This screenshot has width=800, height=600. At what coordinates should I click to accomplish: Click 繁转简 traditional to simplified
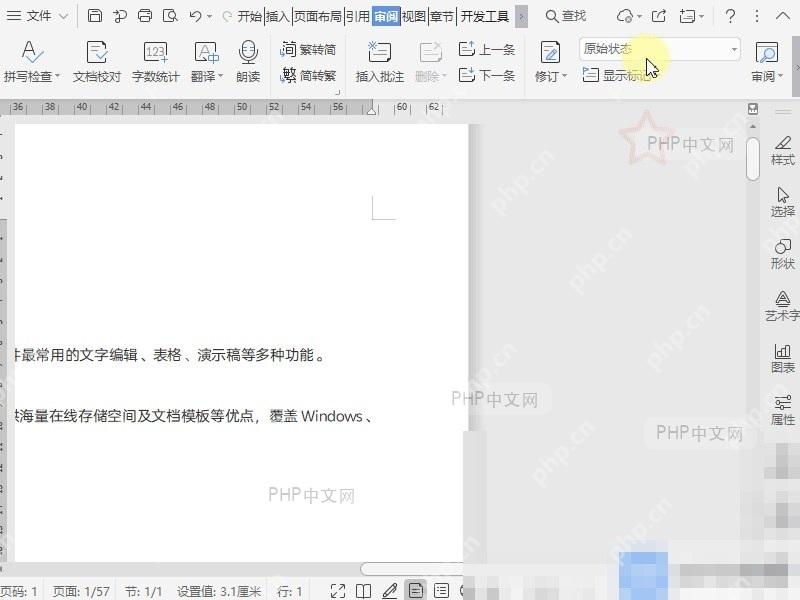tap(308, 49)
